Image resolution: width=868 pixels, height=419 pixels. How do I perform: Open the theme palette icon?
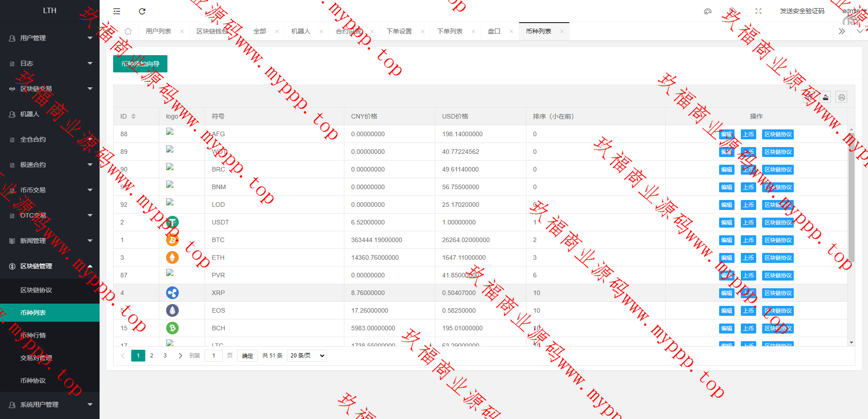tap(708, 11)
